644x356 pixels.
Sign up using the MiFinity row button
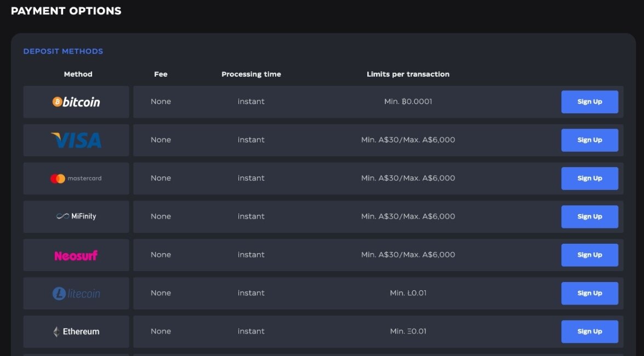(x=589, y=217)
